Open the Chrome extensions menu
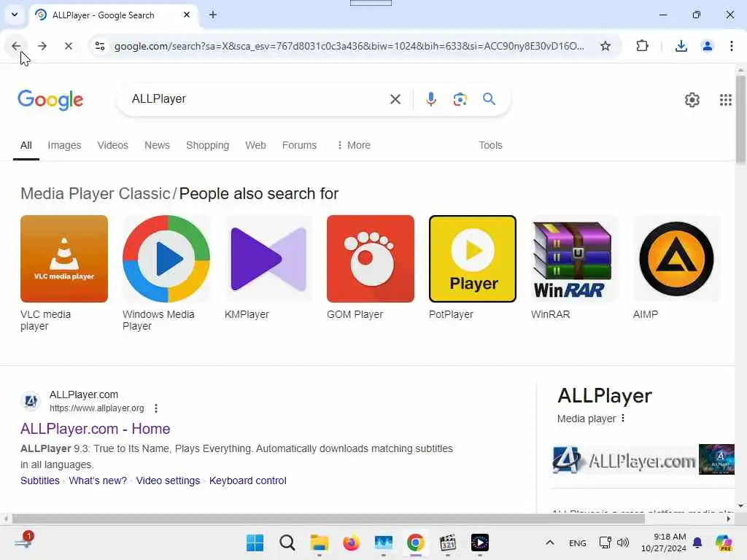The width and height of the screenshot is (747, 560). pos(642,46)
